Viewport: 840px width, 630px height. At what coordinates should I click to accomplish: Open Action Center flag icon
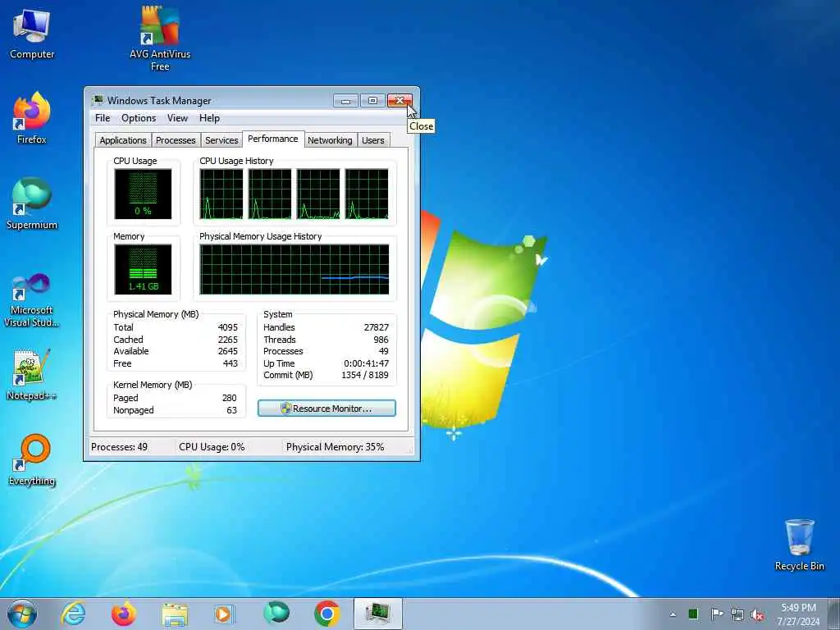716,614
